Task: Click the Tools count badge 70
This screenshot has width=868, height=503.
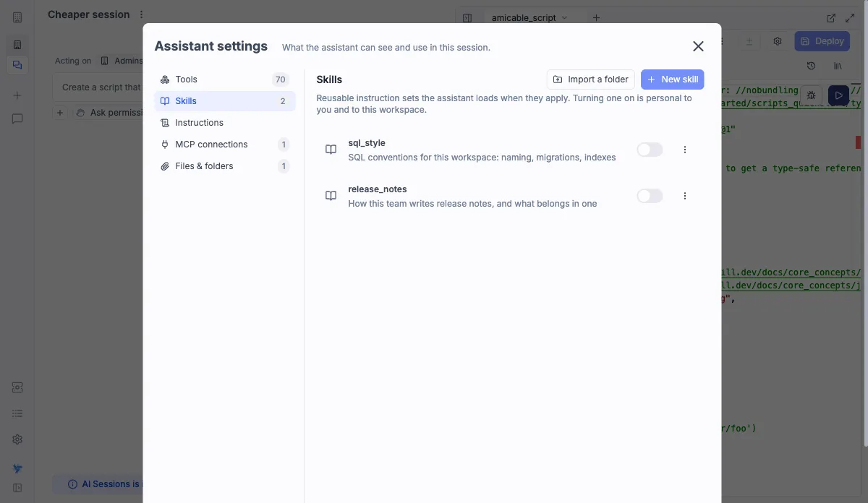Action: [281, 79]
